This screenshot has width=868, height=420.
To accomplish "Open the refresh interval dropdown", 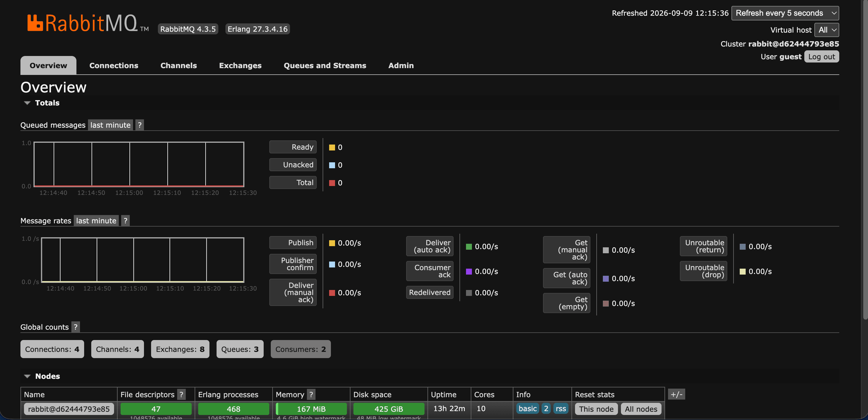I will [x=785, y=13].
